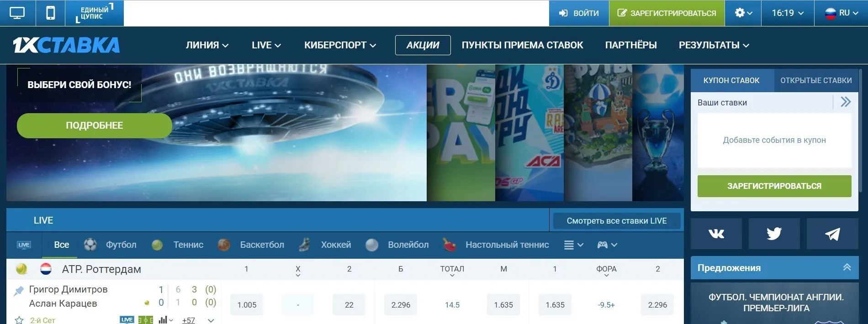Select odds 1.005 for Димитров
This screenshot has width=868, height=324.
(x=247, y=305)
